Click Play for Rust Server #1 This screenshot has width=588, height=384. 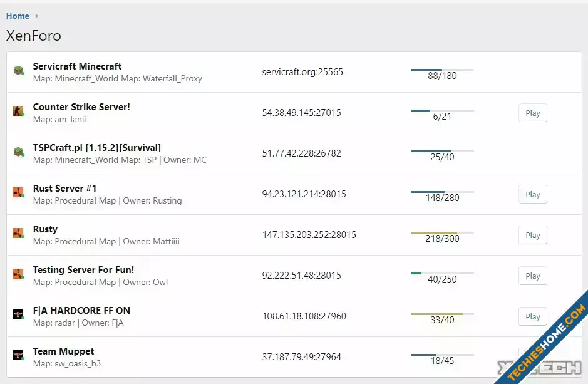point(532,194)
